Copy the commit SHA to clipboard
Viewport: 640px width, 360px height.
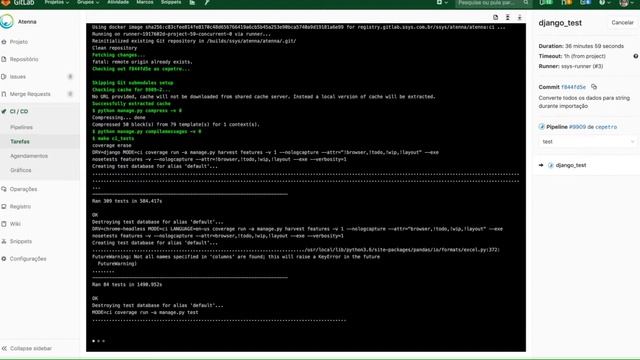(x=594, y=87)
